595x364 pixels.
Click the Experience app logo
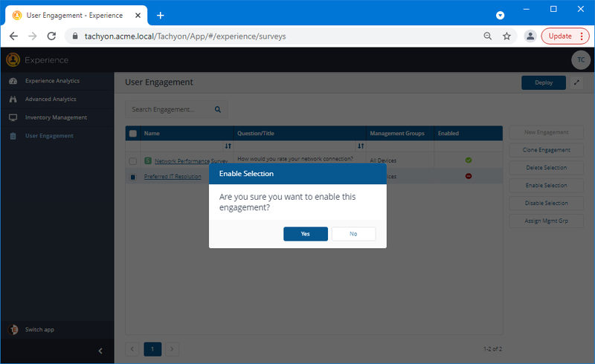[x=13, y=60]
